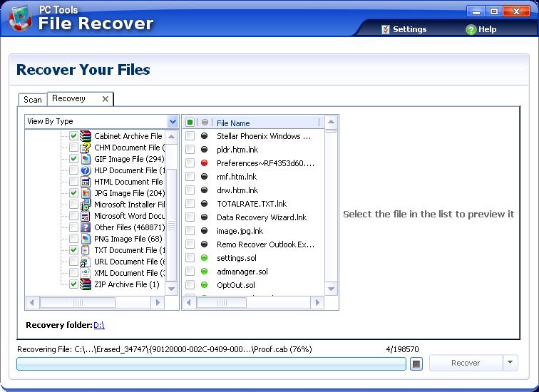The width and height of the screenshot is (539, 392).
Task: Open the View By Type dropdown
Action: pos(172,122)
